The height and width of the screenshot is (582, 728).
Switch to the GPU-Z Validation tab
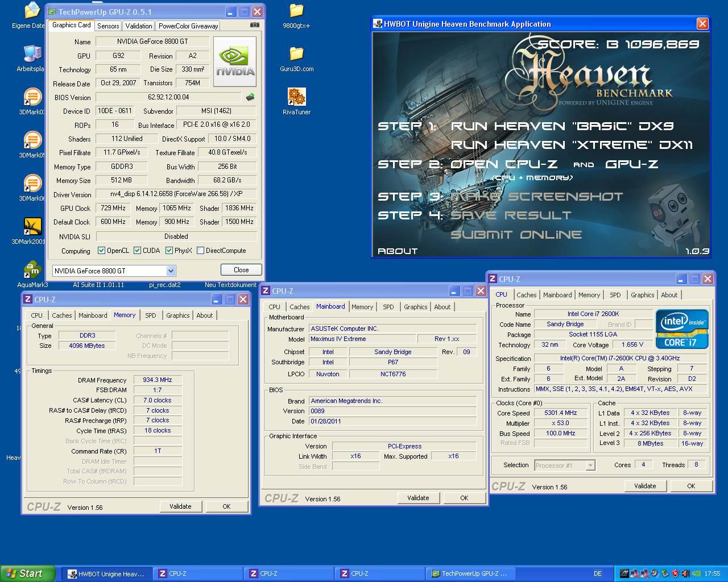tap(139, 26)
